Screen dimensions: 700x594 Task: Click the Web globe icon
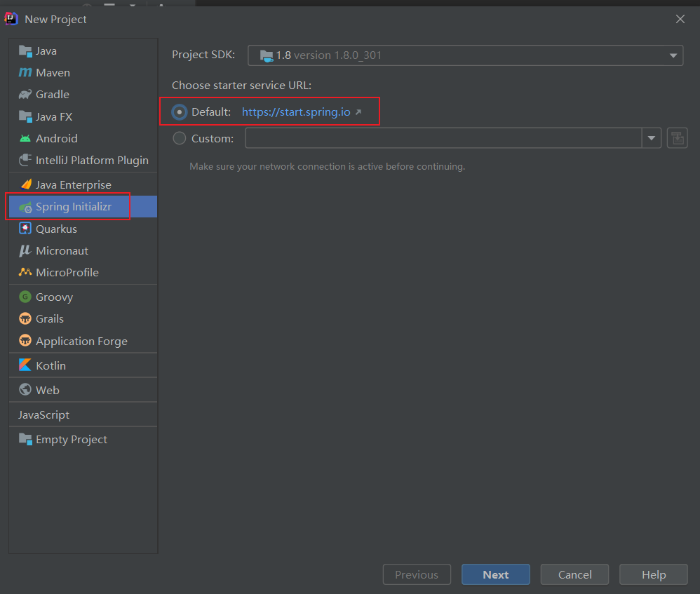25,390
